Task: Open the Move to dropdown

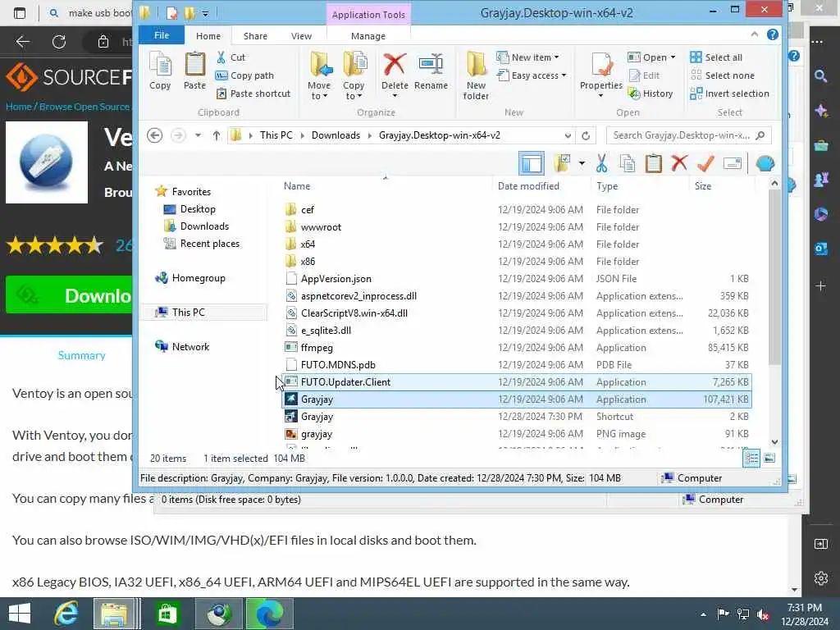Action: tap(319, 76)
